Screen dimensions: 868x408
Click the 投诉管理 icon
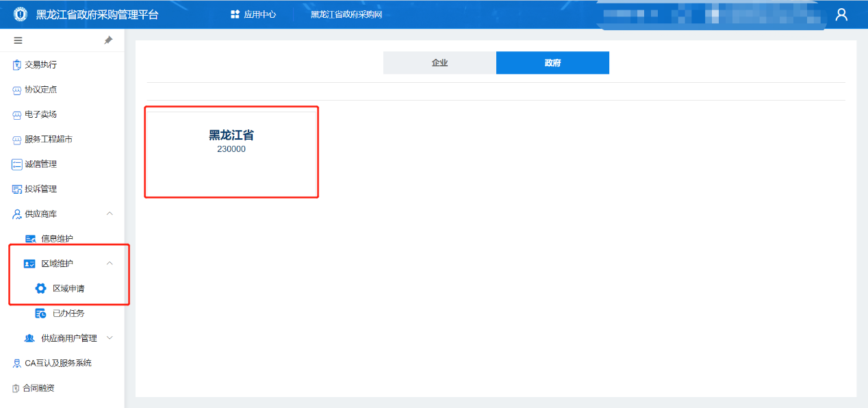click(17, 189)
